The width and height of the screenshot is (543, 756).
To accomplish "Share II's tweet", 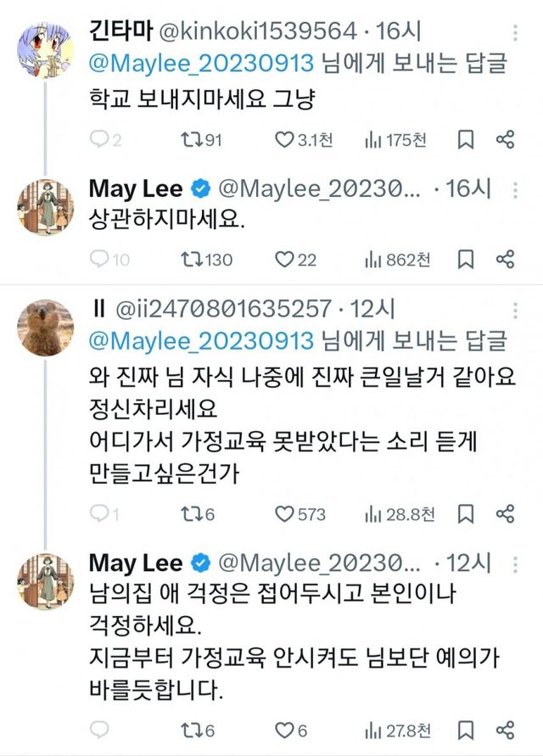I will click(505, 513).
